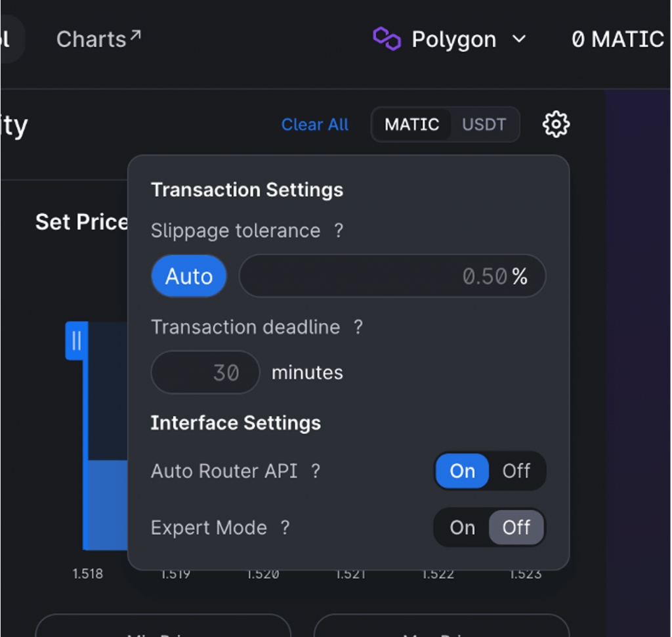
Task: Turn Auto Router API on
Action: 462,471
